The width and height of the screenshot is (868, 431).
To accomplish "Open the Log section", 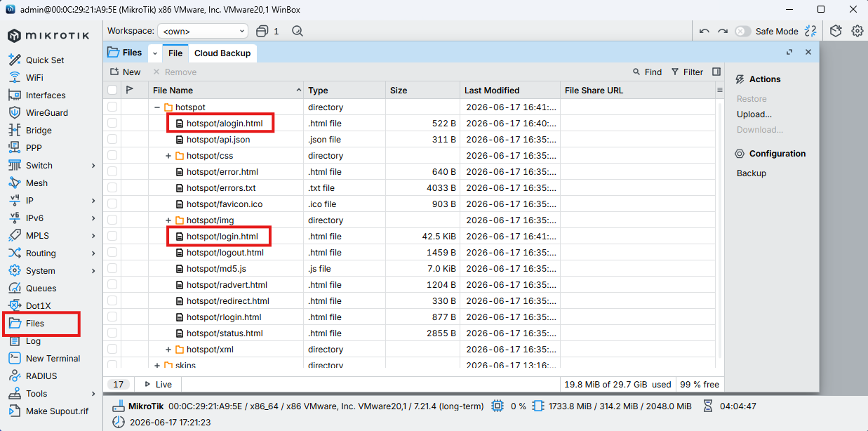I will pos(33,341).
